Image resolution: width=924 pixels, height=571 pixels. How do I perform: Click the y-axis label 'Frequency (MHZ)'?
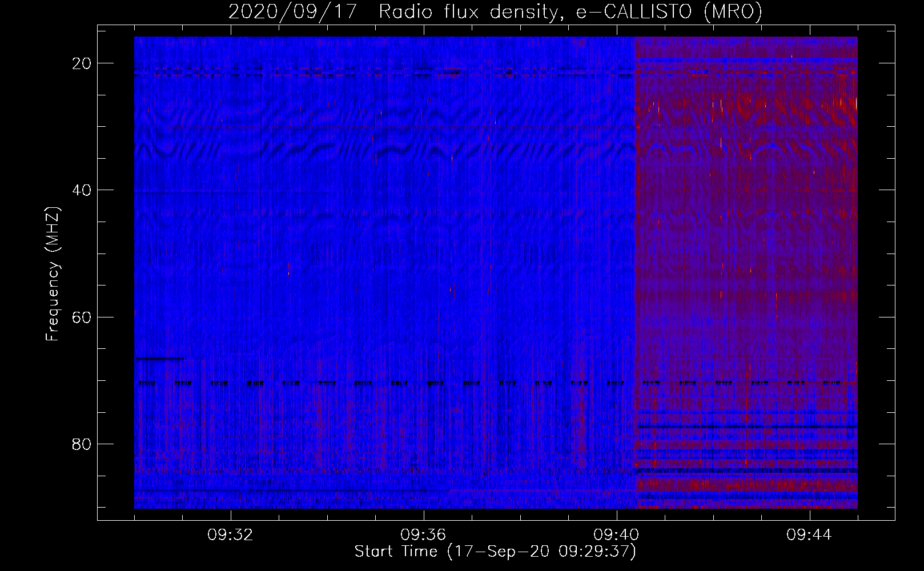[53, 274]
